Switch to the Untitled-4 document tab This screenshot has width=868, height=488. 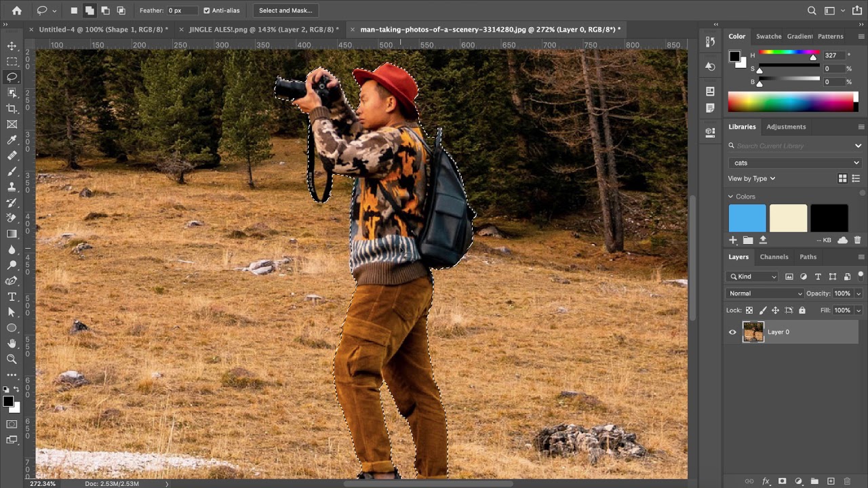click(x=104, y=30)
